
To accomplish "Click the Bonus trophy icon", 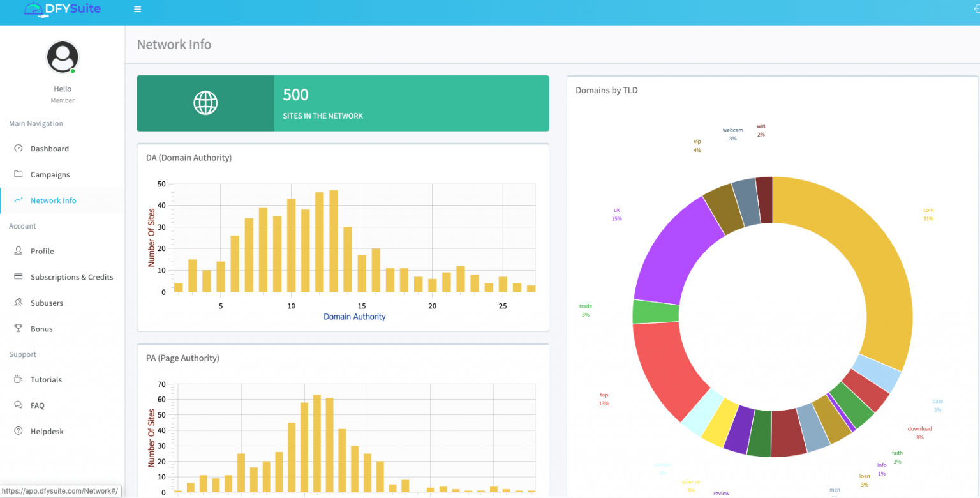I will pos(18,329).
